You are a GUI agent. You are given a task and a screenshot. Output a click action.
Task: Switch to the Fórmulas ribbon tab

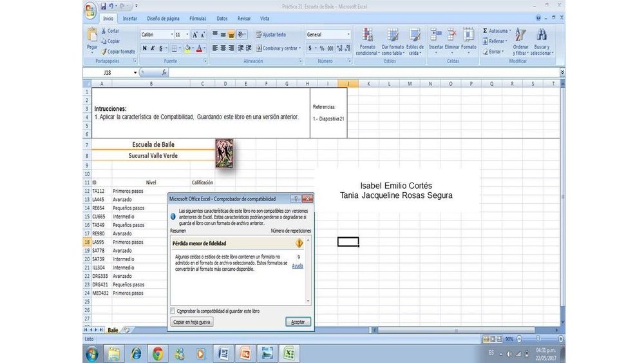pyautogui.click(x=198, y=19)
